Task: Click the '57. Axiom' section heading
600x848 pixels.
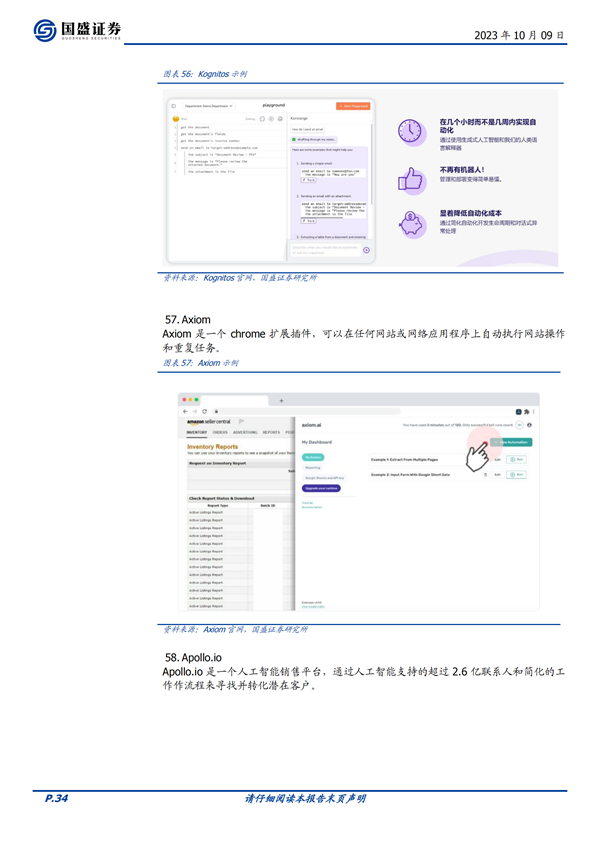Action: point(188,320)
